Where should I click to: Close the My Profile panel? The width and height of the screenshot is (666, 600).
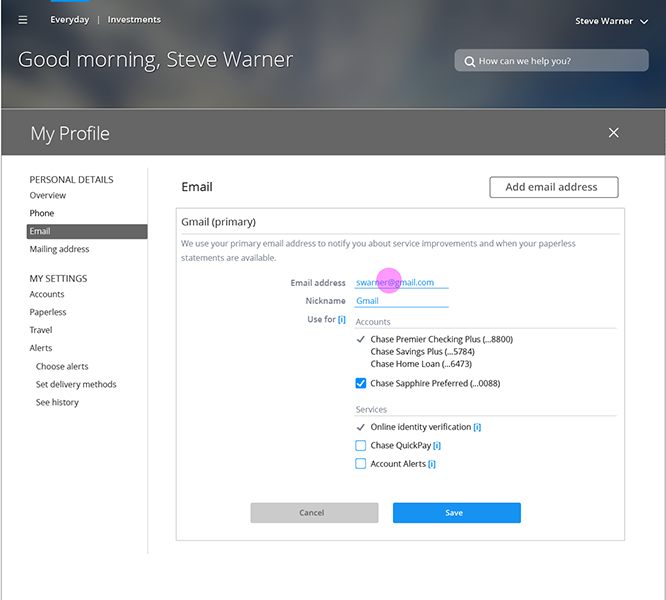[x=613, y=132]
